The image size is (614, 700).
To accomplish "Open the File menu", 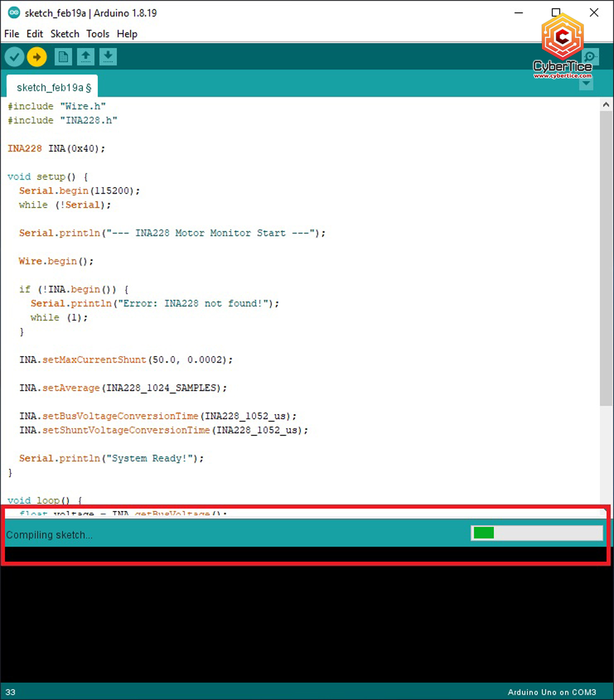I will tap(12, 34).
